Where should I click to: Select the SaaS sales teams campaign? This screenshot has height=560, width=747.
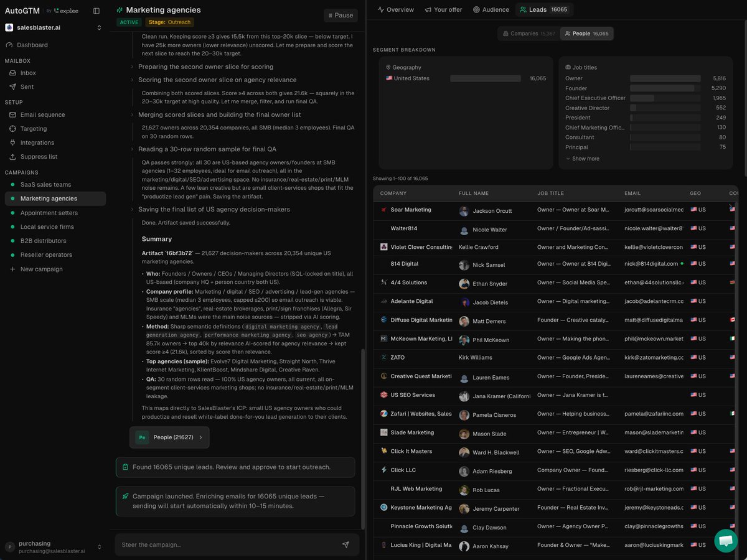[x=45, y=185]
